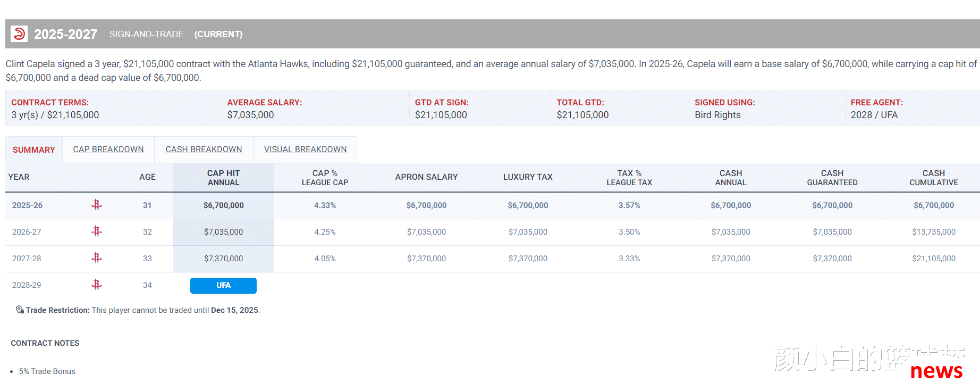Click the team logo in the 2025-26 row
Viewport: 980px width, 390px height.
click(x=96, y=205)
